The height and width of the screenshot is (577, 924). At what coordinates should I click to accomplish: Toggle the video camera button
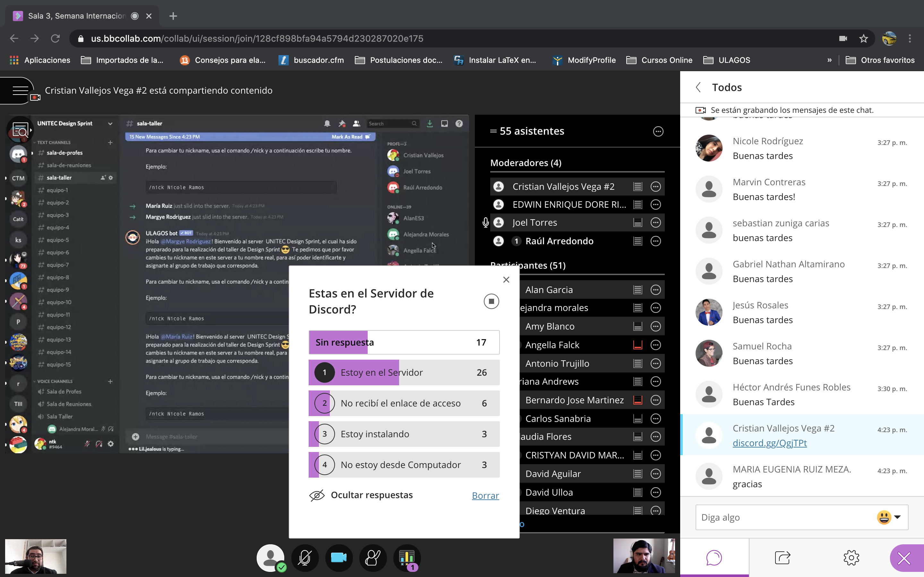coord(339,558)
